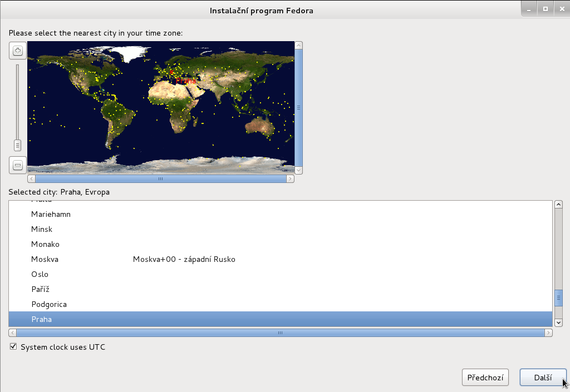Screen dimensions: 570x392
Task: Click the city list scroll up arrow
Action: [x=559, y=204]
